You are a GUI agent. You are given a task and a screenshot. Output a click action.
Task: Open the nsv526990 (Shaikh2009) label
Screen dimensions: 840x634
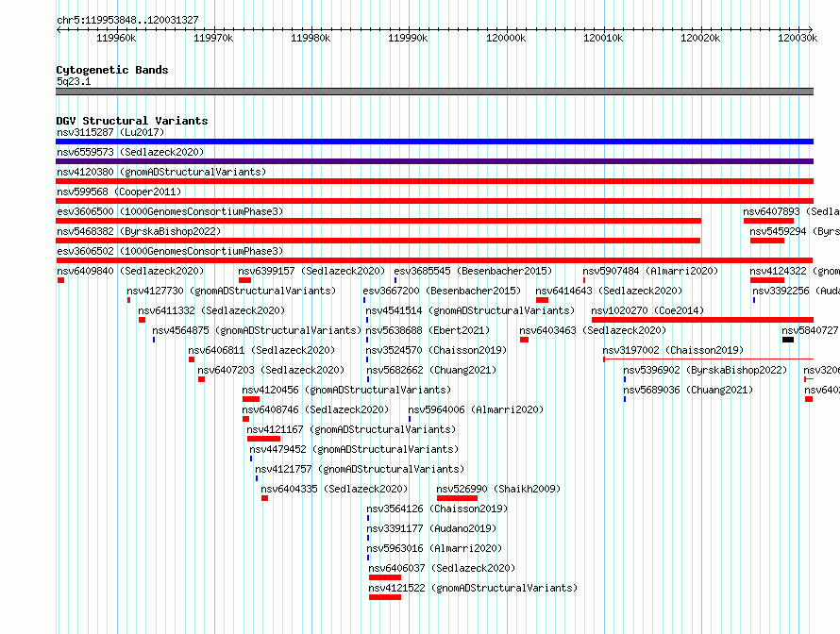(498, 489)
